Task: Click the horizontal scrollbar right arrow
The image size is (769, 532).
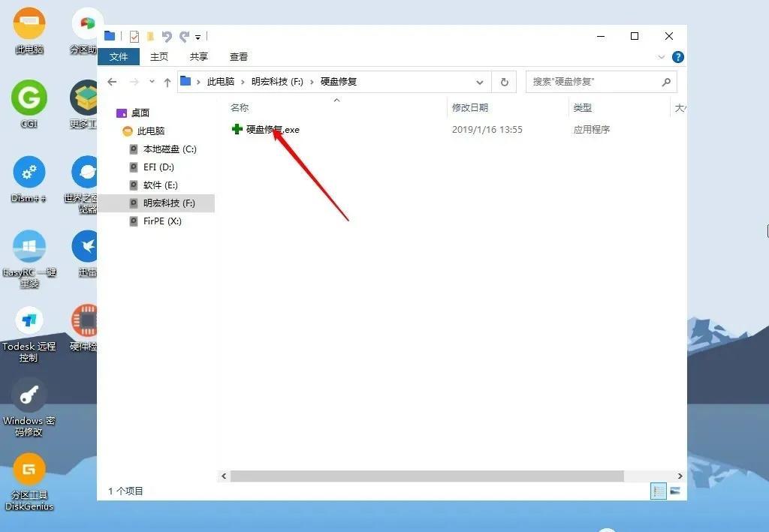Action: coord(680,476)
